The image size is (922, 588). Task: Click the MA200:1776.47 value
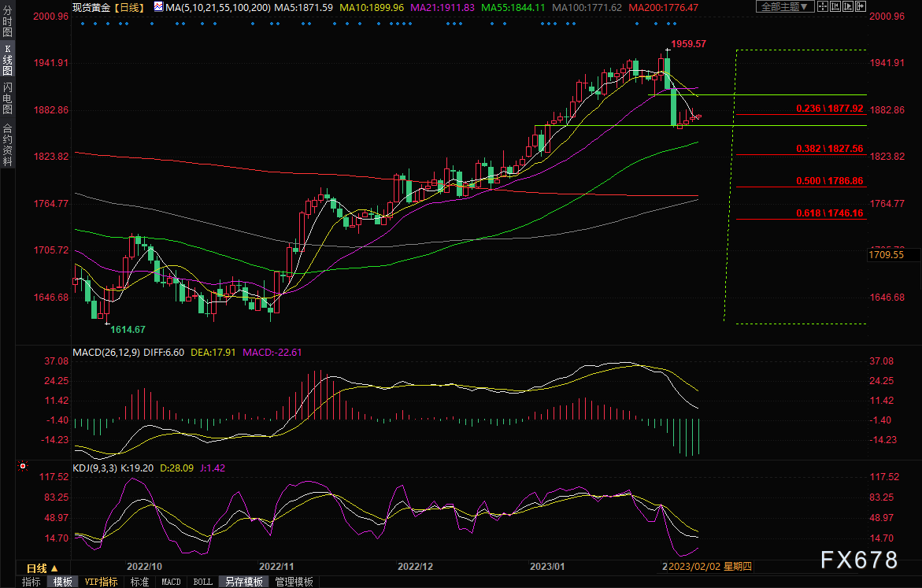click(663, 8)
